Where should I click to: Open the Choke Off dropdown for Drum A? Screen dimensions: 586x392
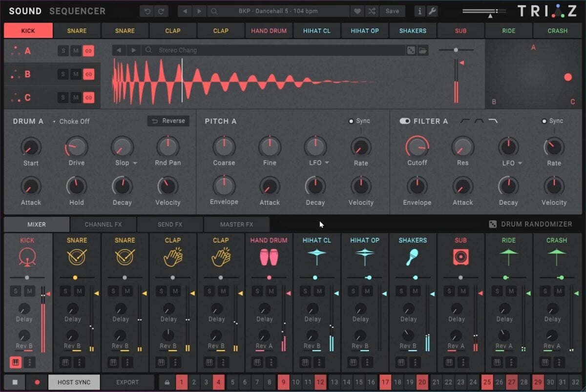click(x=73, y=122)
